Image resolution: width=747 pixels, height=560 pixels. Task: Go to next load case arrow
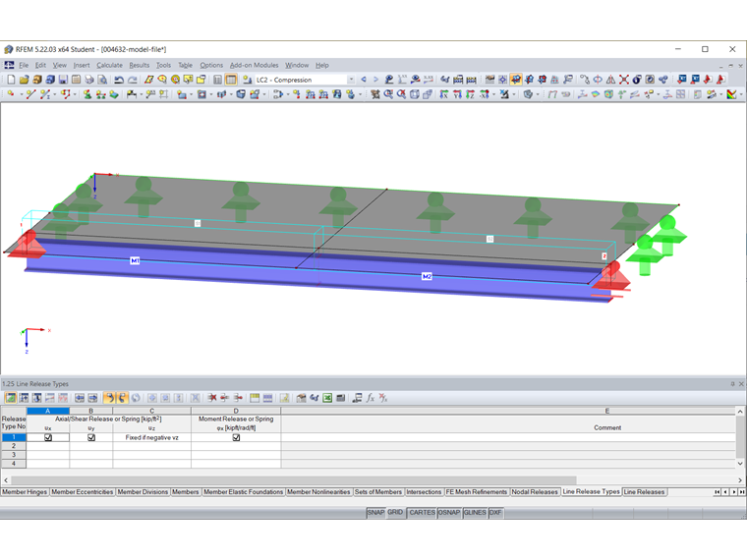coord(375,80)
